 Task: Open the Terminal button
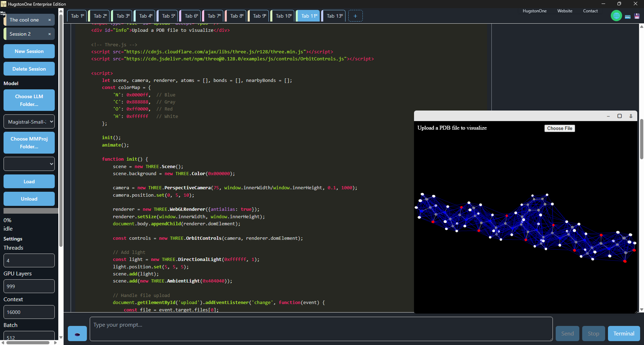click(624, 334)
